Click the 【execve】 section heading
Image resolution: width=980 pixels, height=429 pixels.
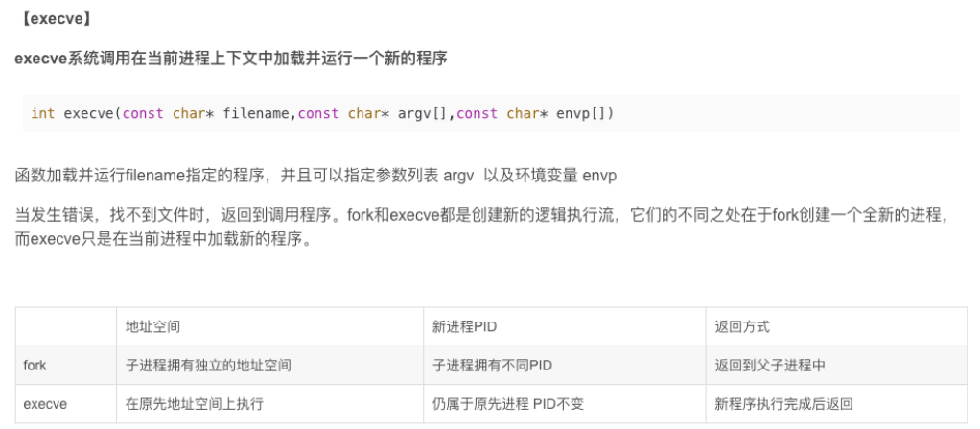[x=56, y=19]
